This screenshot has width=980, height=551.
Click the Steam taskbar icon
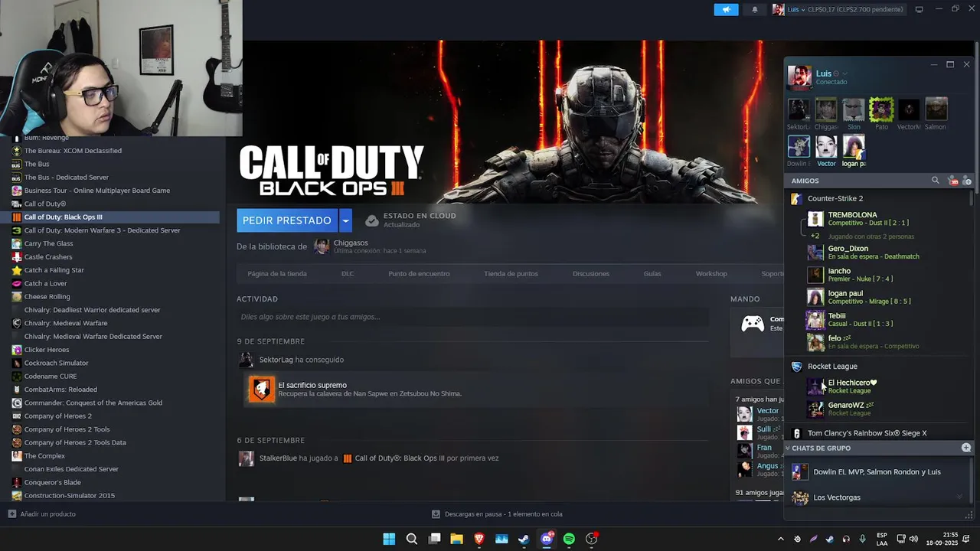[x=524, y=539]
